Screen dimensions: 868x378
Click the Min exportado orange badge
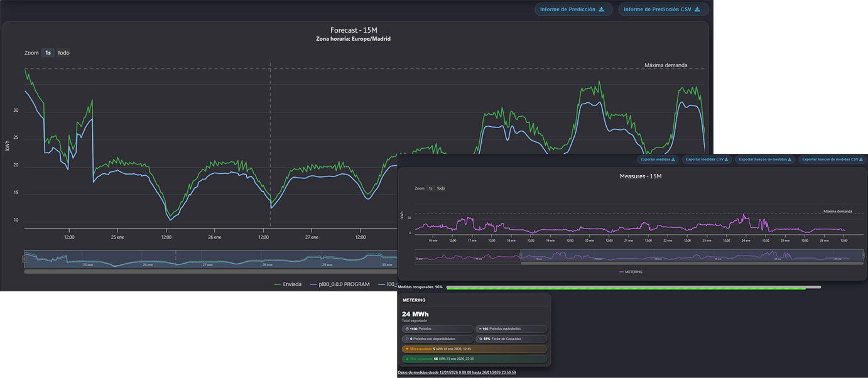point(474,349)
